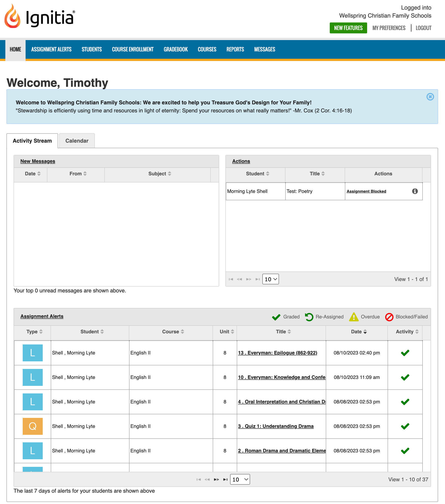Click first page arrow in Actions pager

pyautogui.click(x=231, y=279)
